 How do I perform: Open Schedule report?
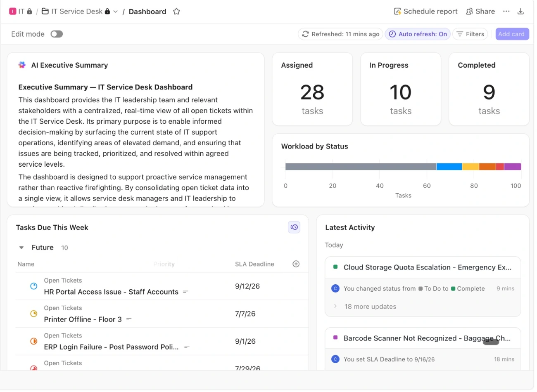pyautogui.click(x=426, y=12)
